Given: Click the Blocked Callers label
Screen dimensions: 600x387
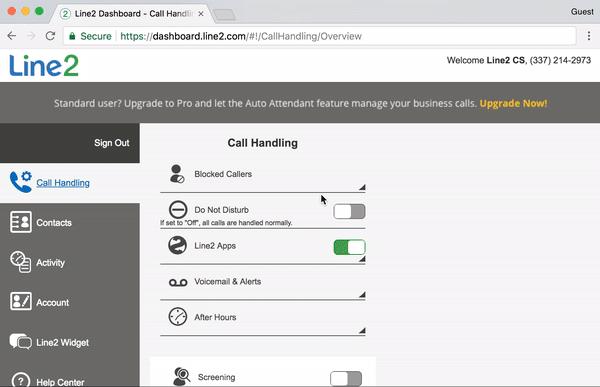Looking at the screenshot, I should (223, 174).
